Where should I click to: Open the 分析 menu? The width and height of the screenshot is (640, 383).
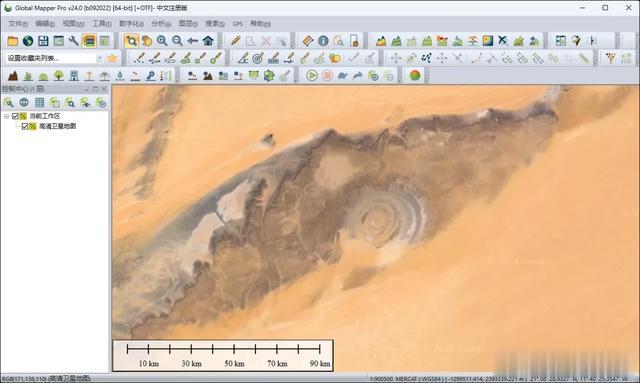pos(161,24)
